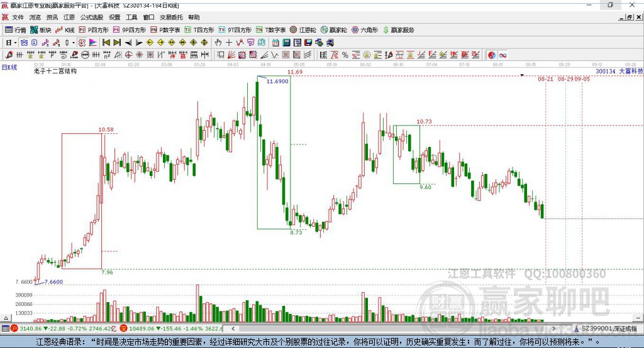Open the calculator icon
The height and width of the screenshot is (348, 644).
coord(287,43)
